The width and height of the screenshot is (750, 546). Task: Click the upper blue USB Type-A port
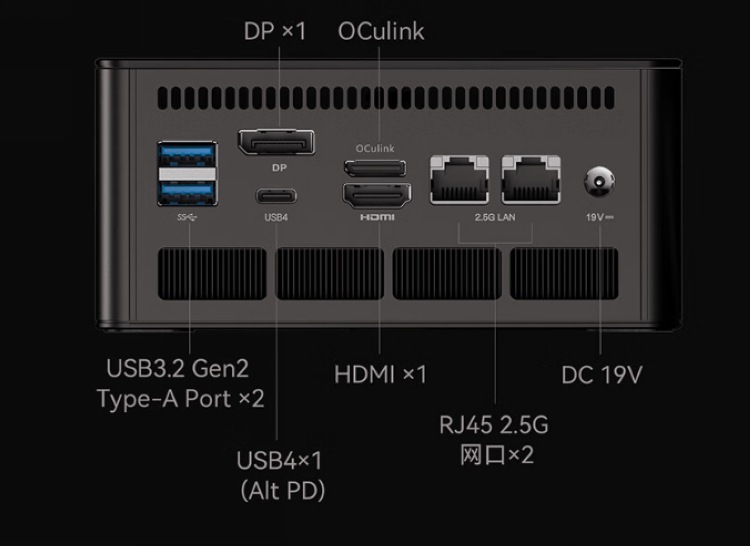coord(188,155)
